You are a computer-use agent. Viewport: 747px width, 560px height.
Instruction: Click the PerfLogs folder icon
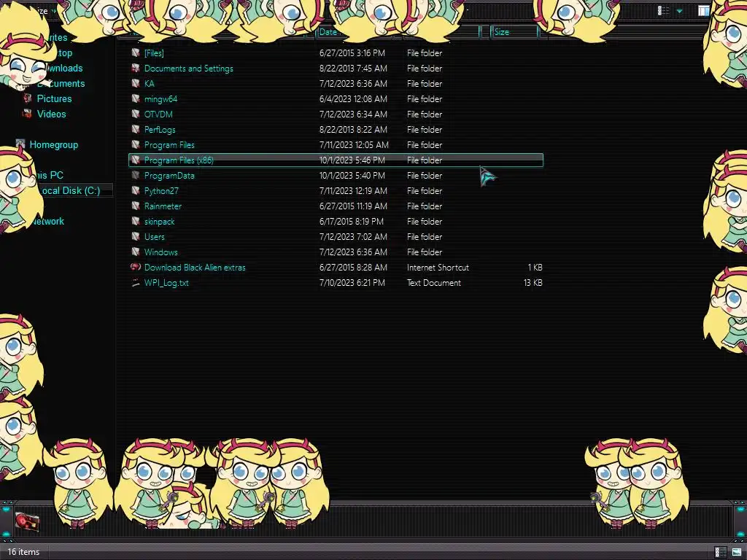[x=136, y=130]
